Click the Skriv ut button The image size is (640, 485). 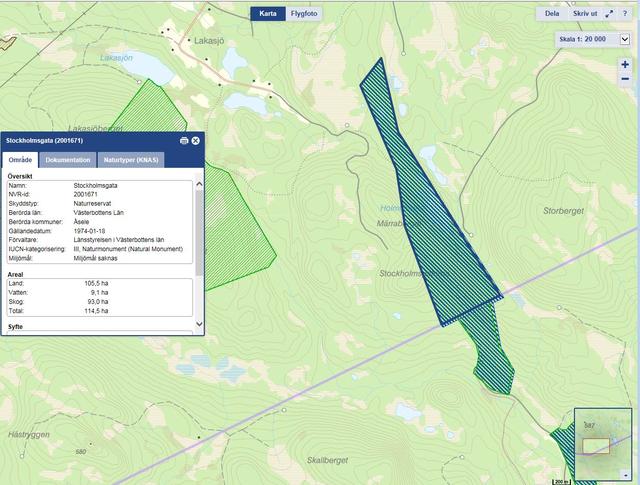coord(585,15)
